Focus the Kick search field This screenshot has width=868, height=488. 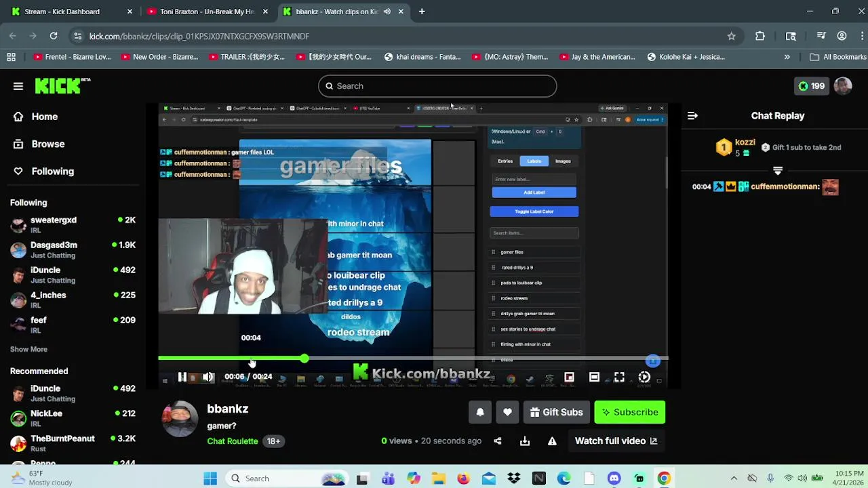pyautogui.click(x=437, y=86)
